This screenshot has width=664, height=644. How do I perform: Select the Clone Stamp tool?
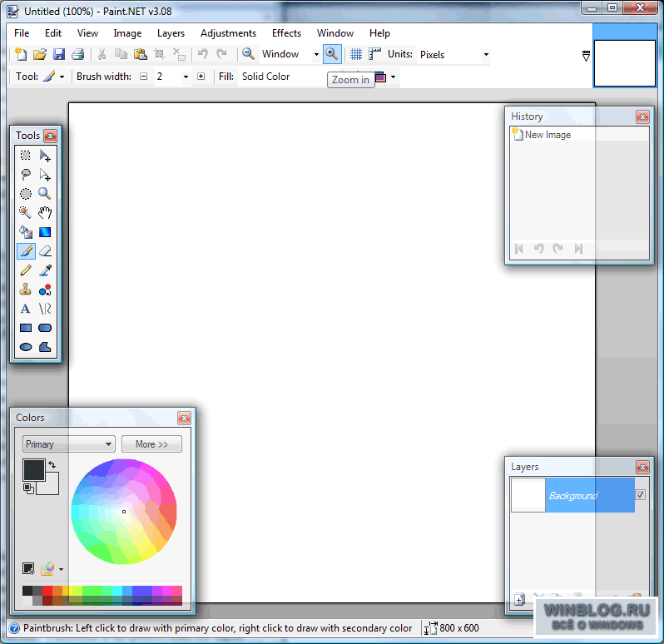point(26,290)
